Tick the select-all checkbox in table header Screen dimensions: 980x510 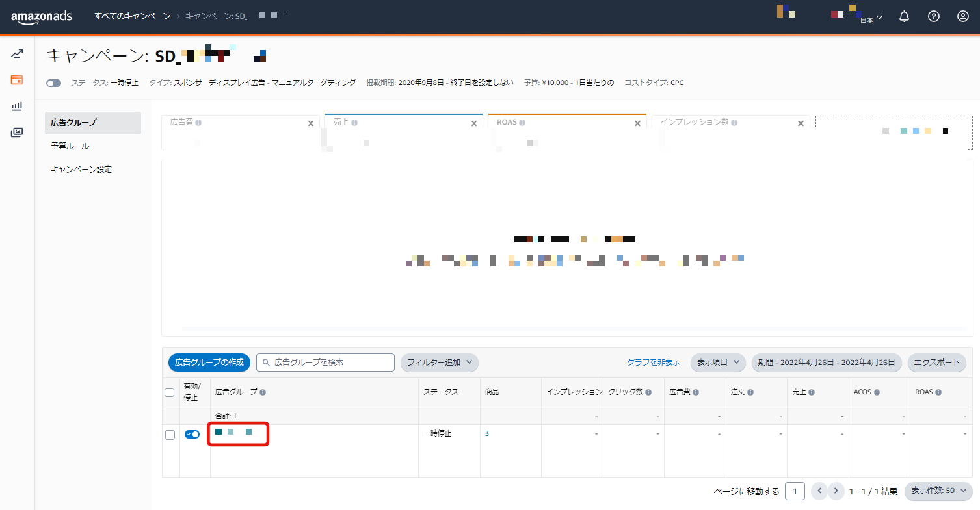point(170,392)
